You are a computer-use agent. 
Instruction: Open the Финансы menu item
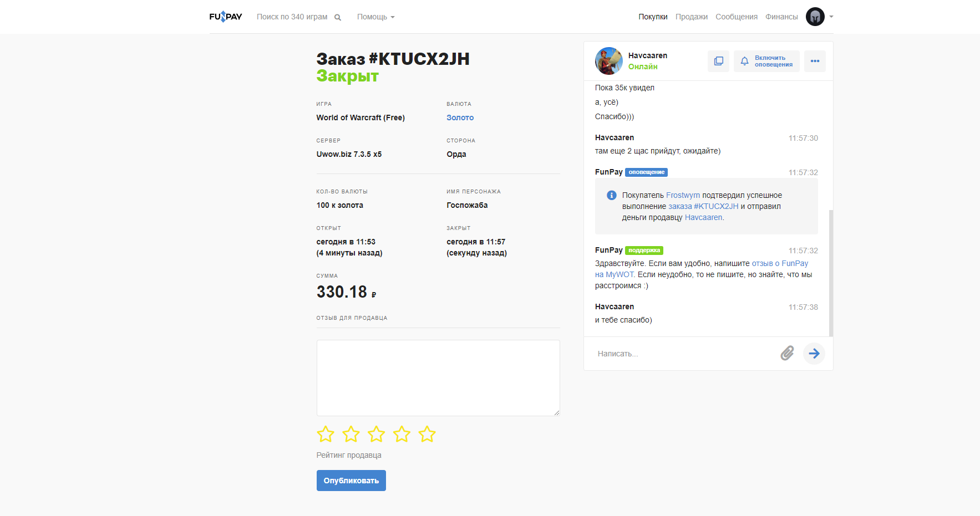781,17
